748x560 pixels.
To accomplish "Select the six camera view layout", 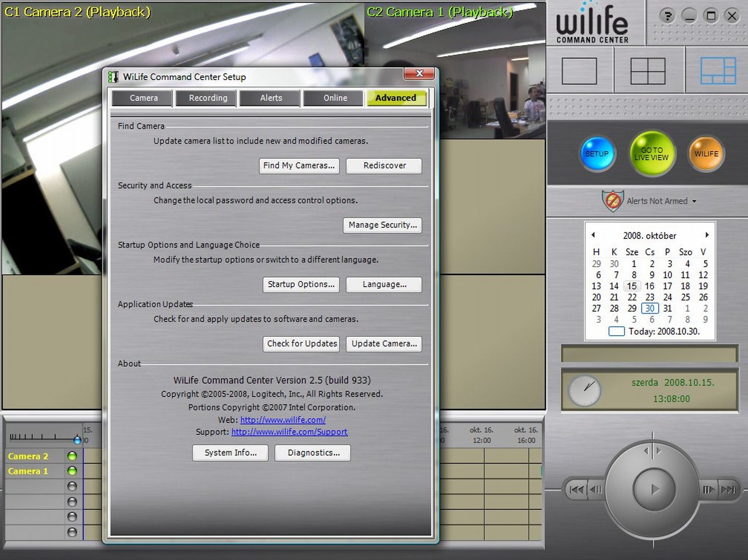I will click(x=718, y=71).
